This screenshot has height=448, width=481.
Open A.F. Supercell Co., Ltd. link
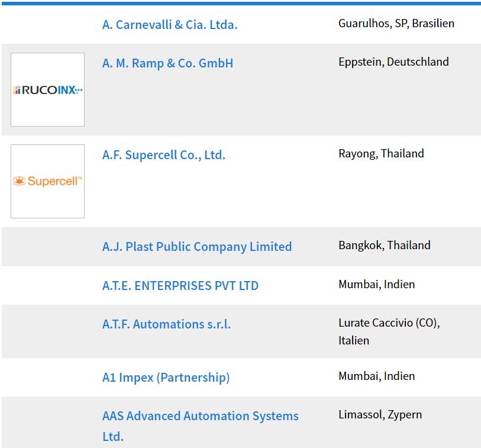click(x=164, y=155)
